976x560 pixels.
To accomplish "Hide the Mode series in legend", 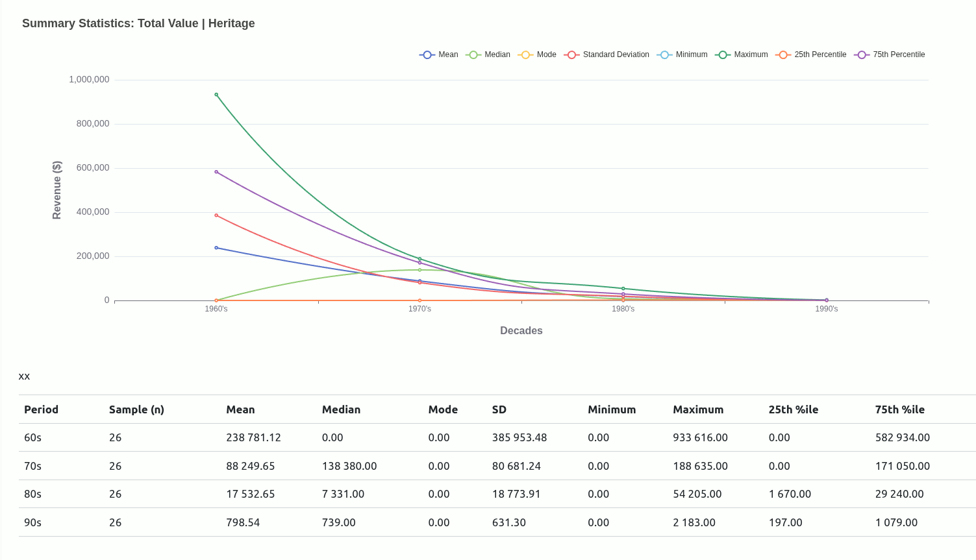I will click(x=525, y=55).
